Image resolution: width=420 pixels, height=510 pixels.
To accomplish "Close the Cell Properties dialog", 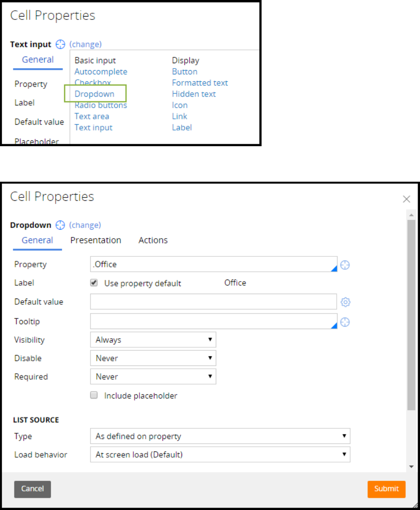I will [406, 199].
